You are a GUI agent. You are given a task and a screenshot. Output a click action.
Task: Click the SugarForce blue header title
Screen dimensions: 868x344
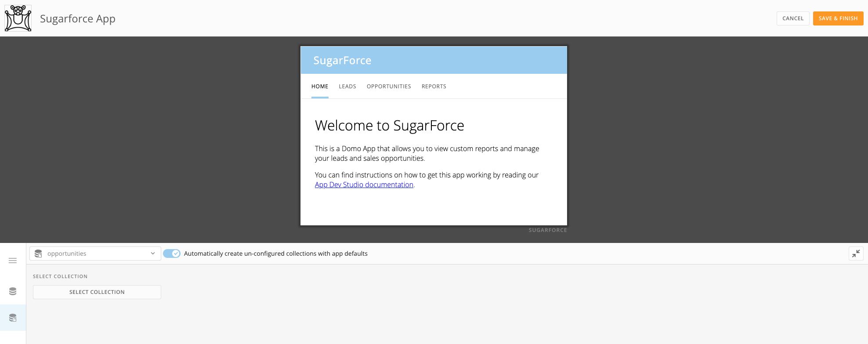[x=342, y=61]
